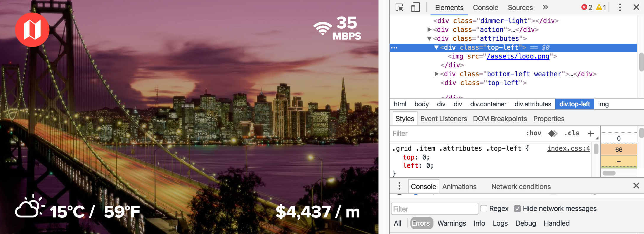Screen dimensions: 644x234
Task: Select div.top-left in the breadcrumb
Action: click(575, 104)
